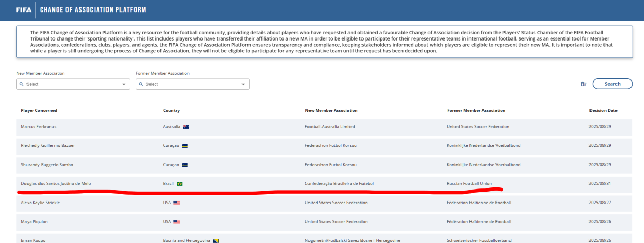
Task: Click the Russian Football Union cell
Action: [x=469, y=184]
